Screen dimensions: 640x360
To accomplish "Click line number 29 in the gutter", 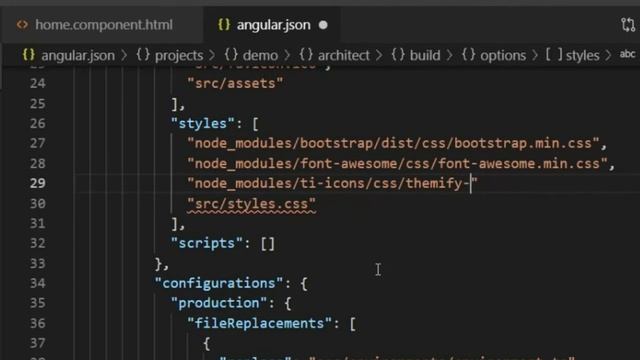I will coord(38,183).
